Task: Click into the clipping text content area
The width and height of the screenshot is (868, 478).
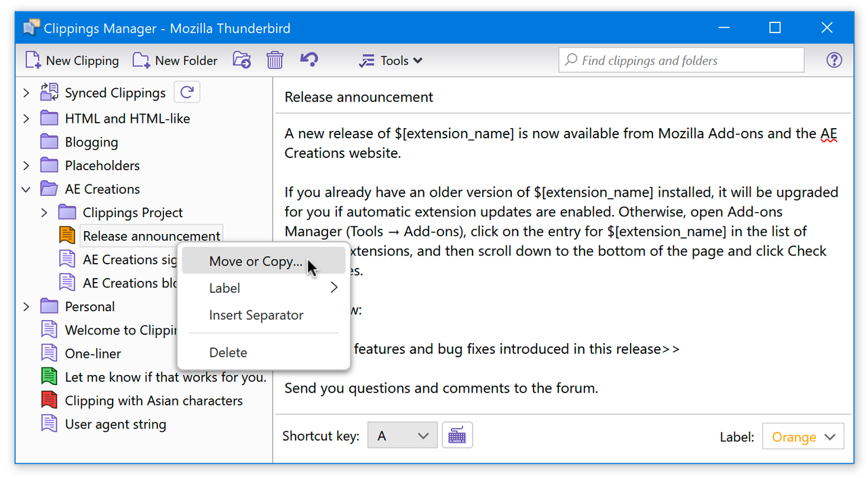Action: [564, 264]
